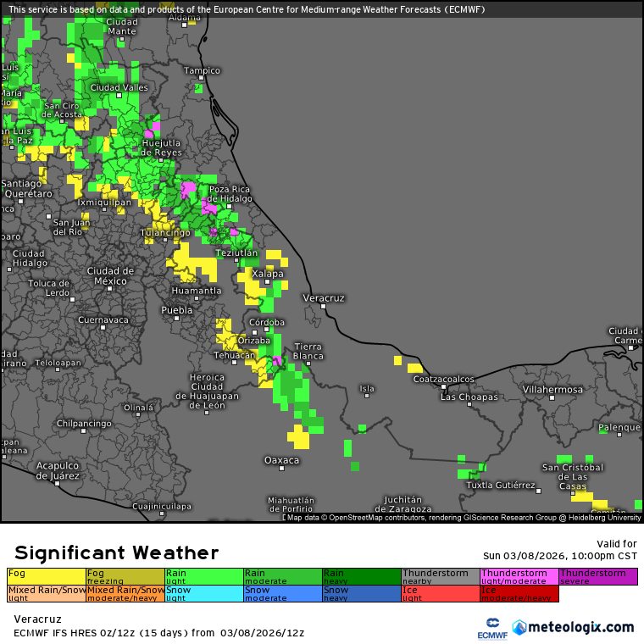Click the Las Choapas label
644x644 pixels.
tap(469, 397)
